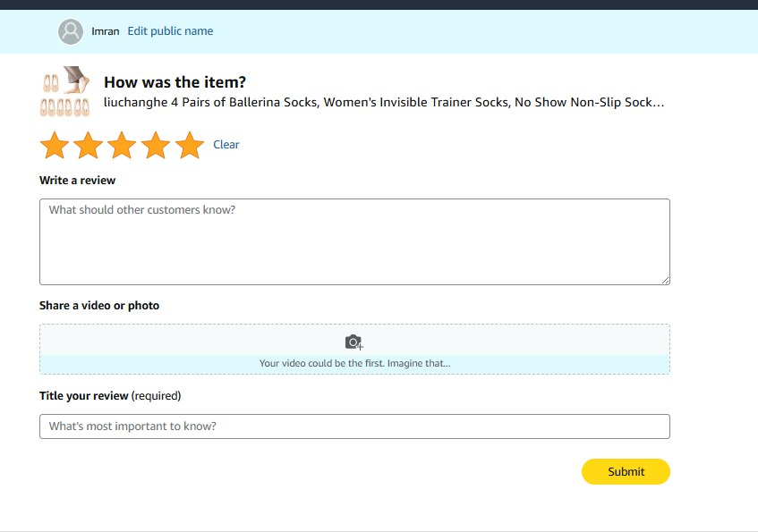Screen dimensions: 758x532
Task: Click the 'Title your review' label
Action: tap(84, 396)
